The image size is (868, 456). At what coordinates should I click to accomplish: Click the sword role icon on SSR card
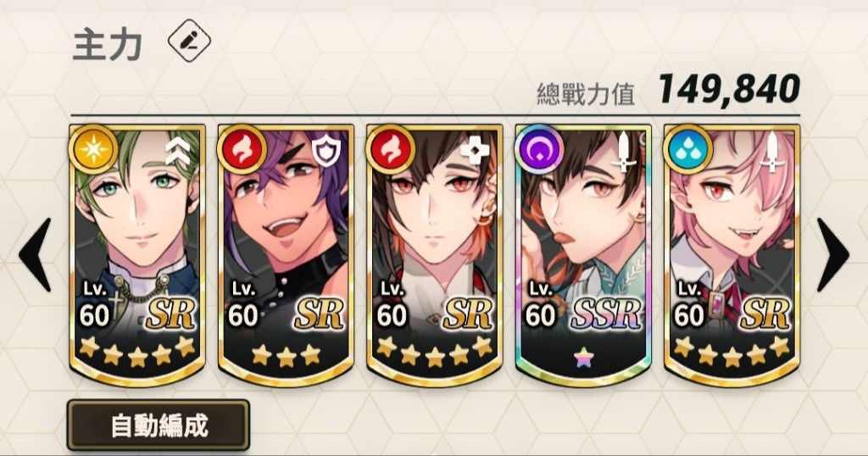coord(623,151)
